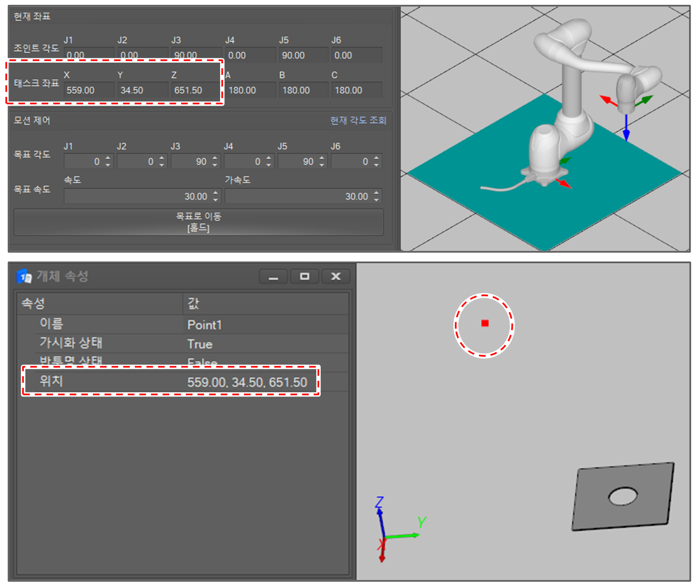This screenshot has width=700, height=588.
Task: Decrease the J3 target angle stepper
Action: (x=215, y=165)
